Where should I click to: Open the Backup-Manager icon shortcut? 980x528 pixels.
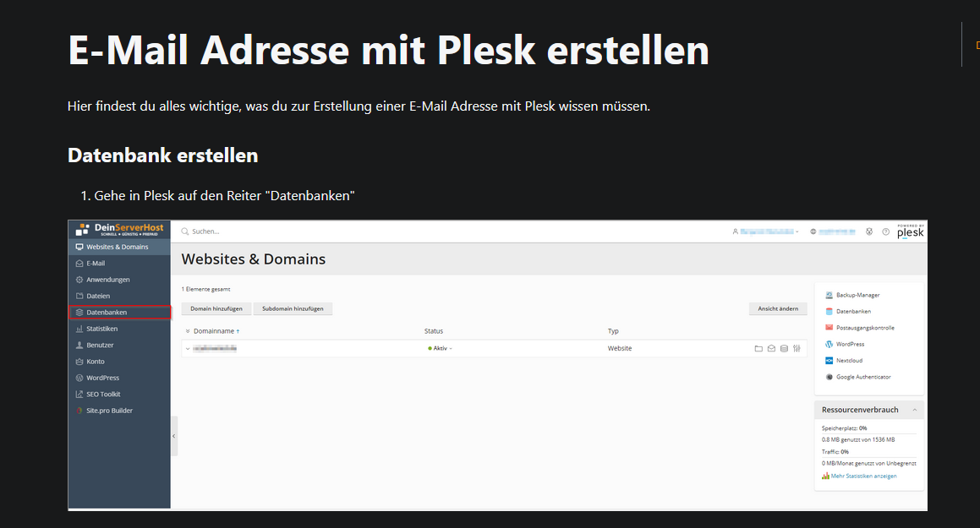point(829,295)
